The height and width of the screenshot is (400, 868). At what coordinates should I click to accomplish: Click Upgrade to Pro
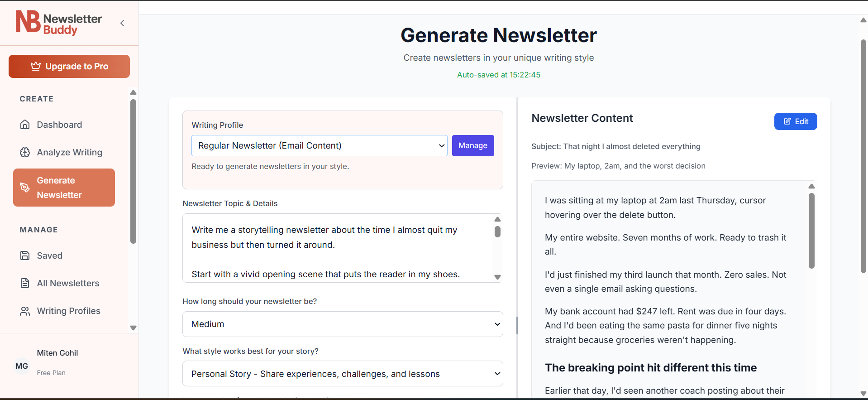[69, 66]
